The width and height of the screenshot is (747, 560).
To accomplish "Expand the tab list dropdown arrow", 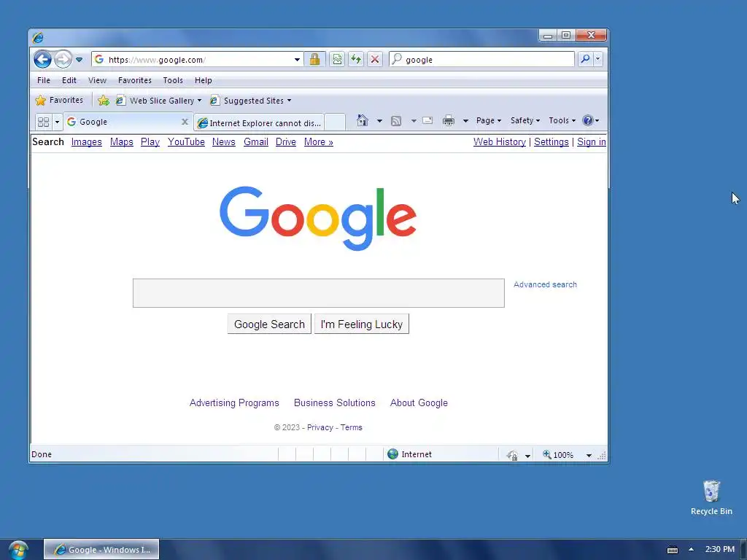I will coord(57,122).
